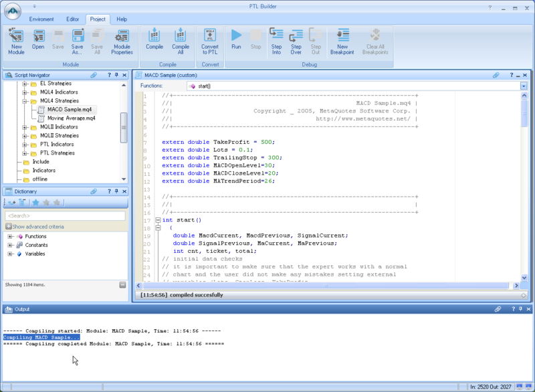The height and width of the screenshot is (392, 535).
Task: Click the blue star favorite icon in Dictionary
Action: click(x=35, y=203)
